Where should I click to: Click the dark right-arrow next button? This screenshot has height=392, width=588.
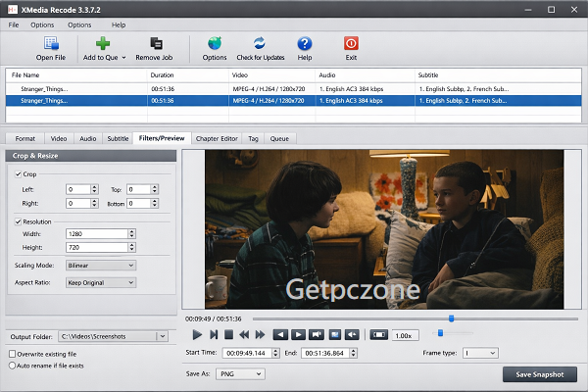tap(298, 334)
